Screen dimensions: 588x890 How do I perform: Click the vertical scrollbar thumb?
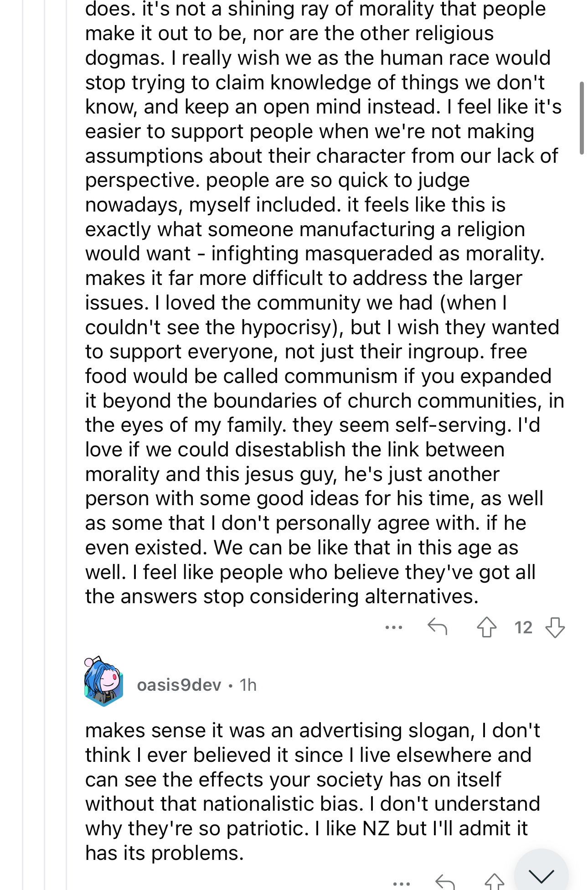(x=582, y=119)
